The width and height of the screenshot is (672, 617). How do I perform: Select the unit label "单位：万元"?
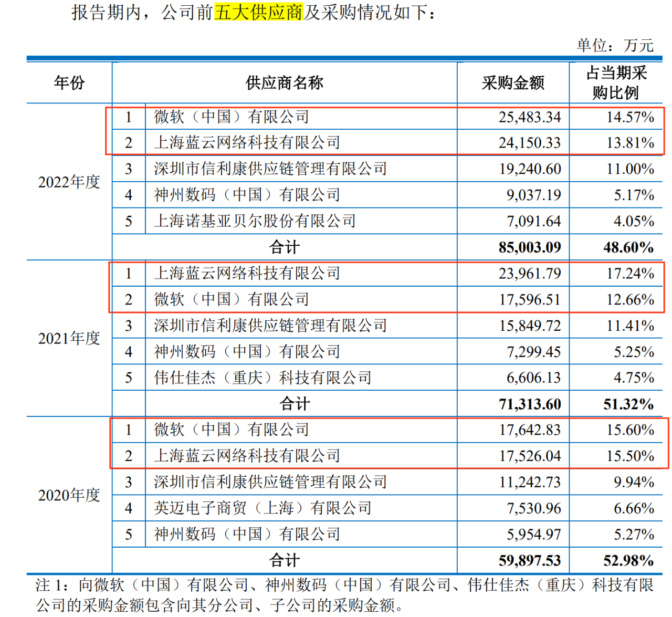pyautogui.click(x=615, y=45)
